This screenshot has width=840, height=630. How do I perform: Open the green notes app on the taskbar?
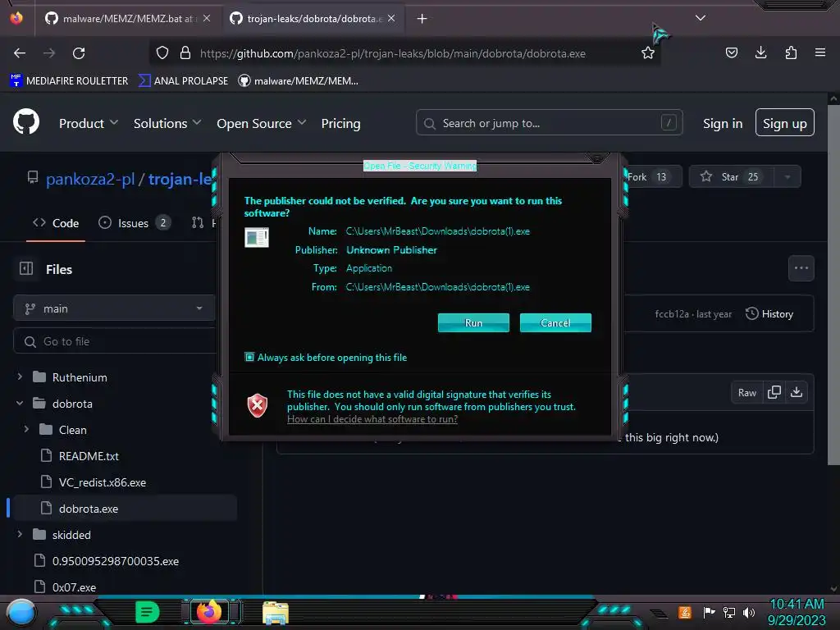pyautogui.click(x=148, y=612)
